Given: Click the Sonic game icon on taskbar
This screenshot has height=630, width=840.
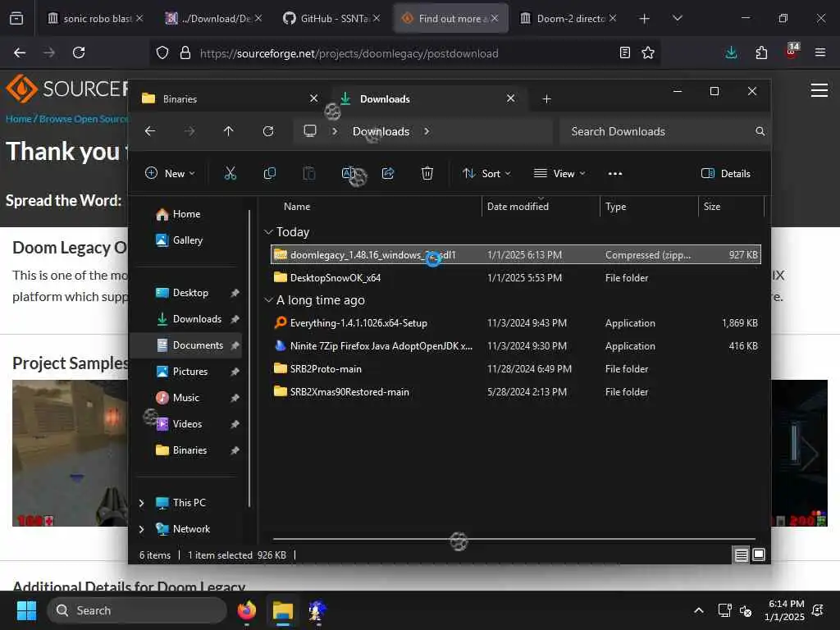Looking at the screenshot, I should tap(317, 610).
